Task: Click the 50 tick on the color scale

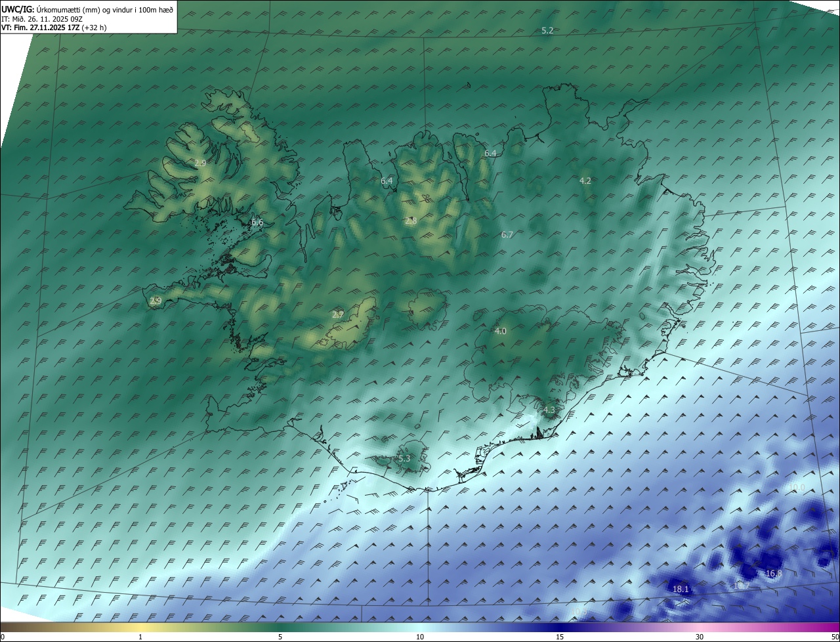Action: coord(835,637)
